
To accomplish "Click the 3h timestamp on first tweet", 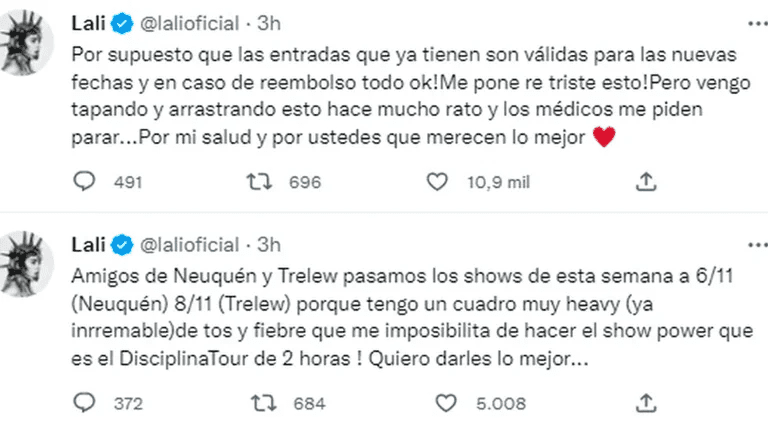I will click(x=268, y=22).
